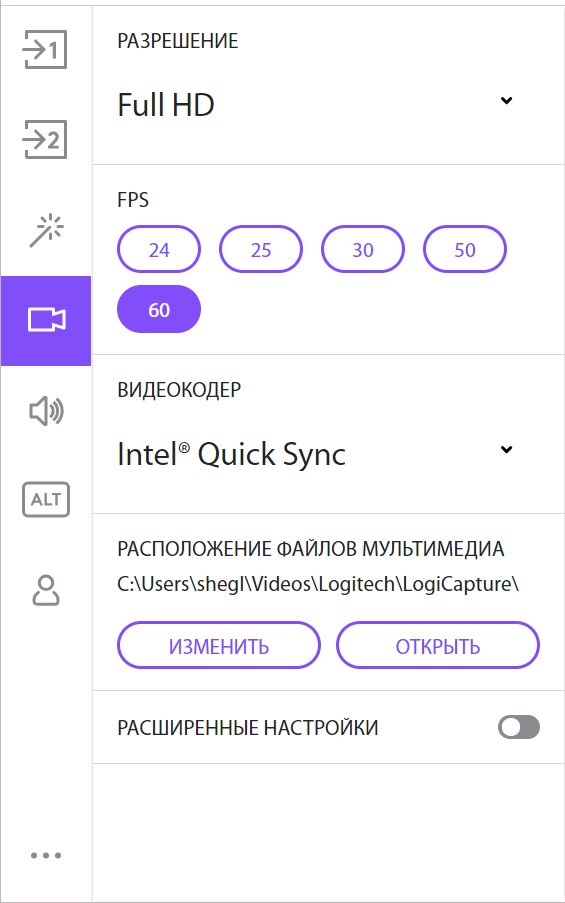Select the 60 FPS option
The image size is (565, 903).
point(159,309)
